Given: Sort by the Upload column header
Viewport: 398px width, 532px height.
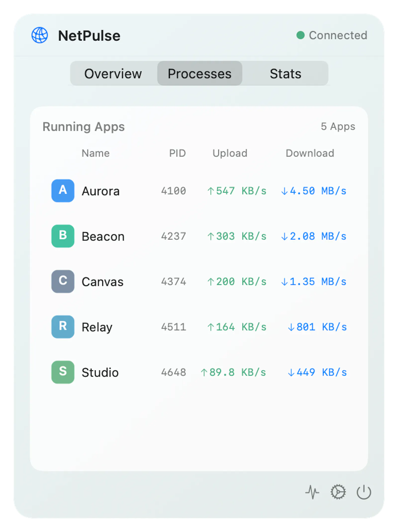Looking at the screenshot, I should pos(230,153).
